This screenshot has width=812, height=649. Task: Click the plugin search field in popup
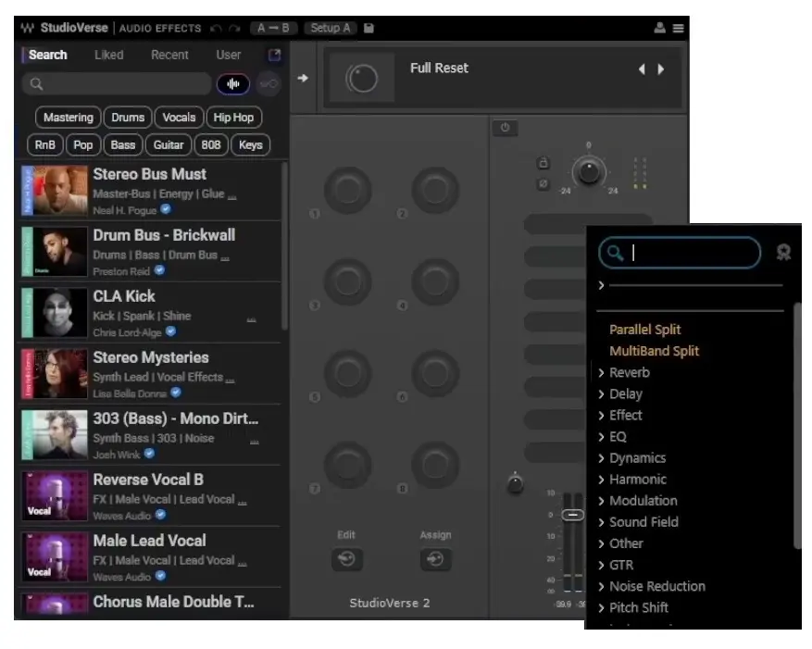point(680,253)
